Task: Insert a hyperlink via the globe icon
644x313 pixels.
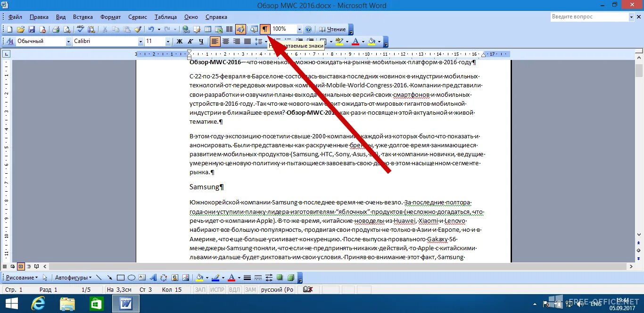Action: point(186,29)
